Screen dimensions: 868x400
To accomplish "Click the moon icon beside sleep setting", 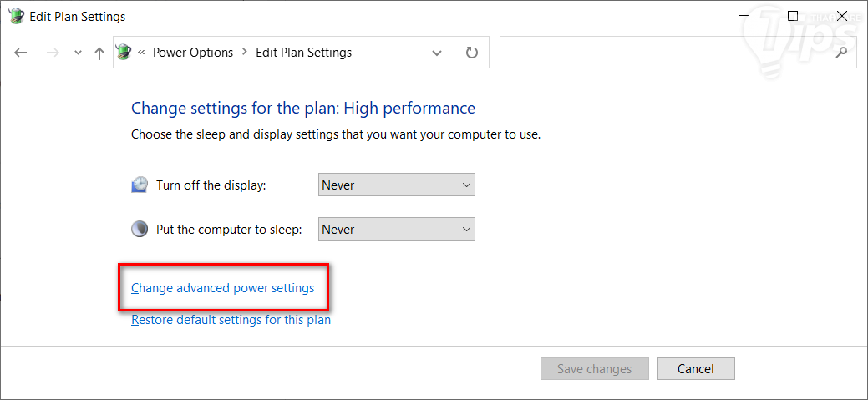I will tap(140, 229).
